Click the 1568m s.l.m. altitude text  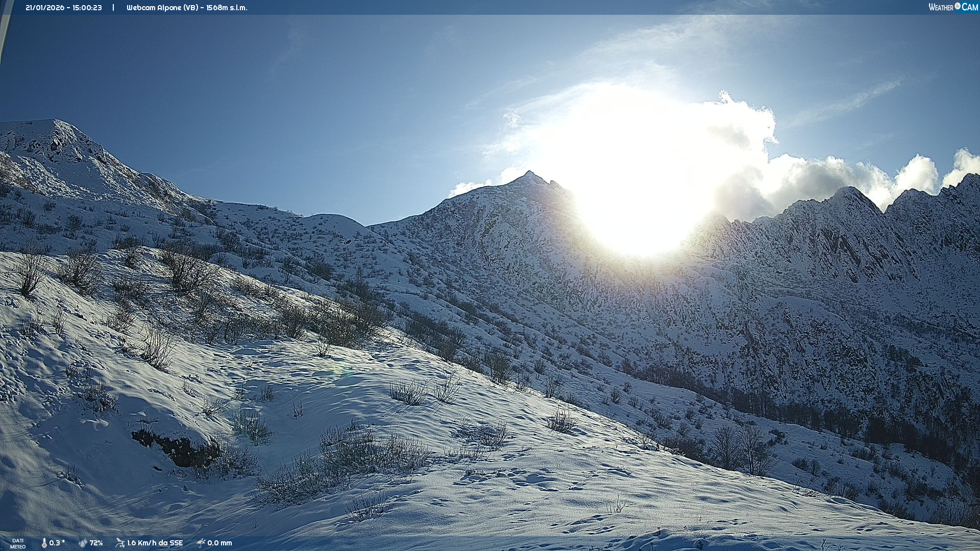[x=227, y=8]
